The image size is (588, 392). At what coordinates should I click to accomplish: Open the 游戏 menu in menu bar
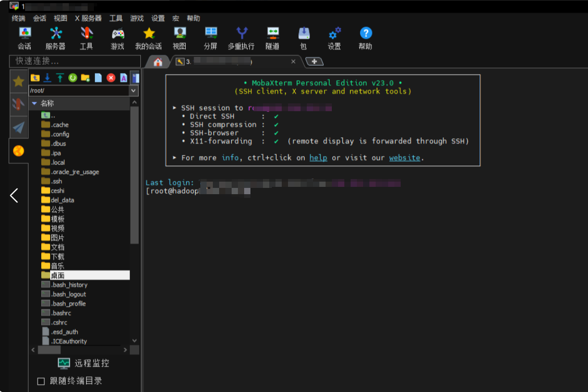[137, 18]
